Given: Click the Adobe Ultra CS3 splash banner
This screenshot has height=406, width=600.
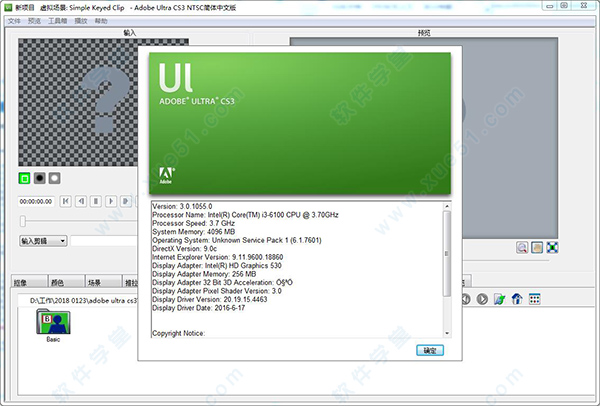Looking at the screenshot, I should coord(300,123).
